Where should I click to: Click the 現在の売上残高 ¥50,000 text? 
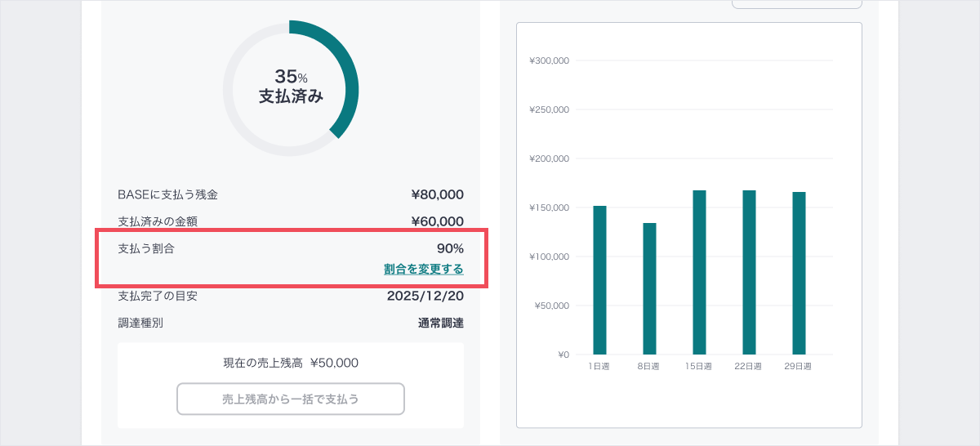[291, 363]
